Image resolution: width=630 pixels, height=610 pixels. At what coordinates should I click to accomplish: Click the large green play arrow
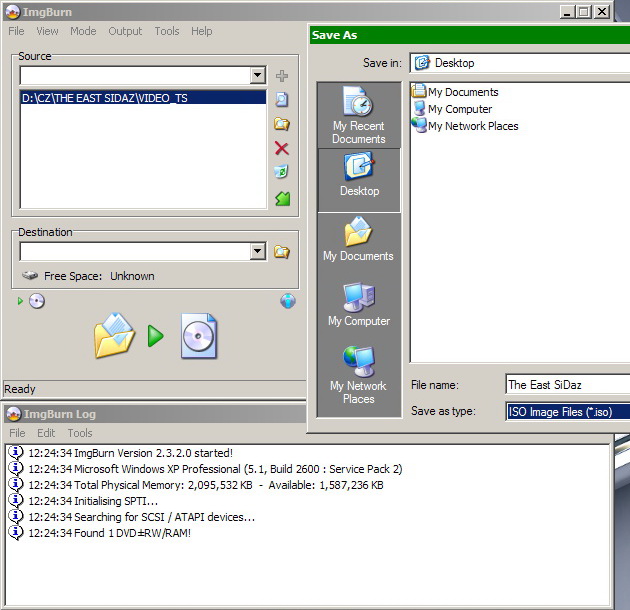click(155, 336)
